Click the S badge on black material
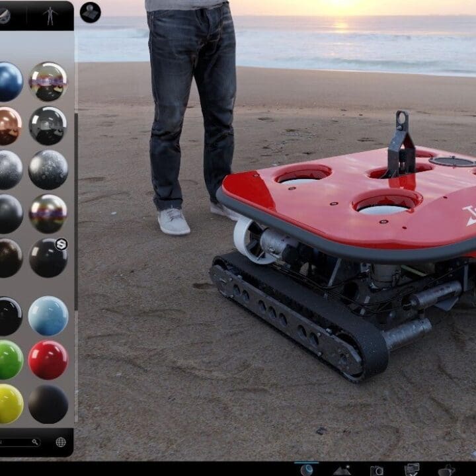 (61, 245)
